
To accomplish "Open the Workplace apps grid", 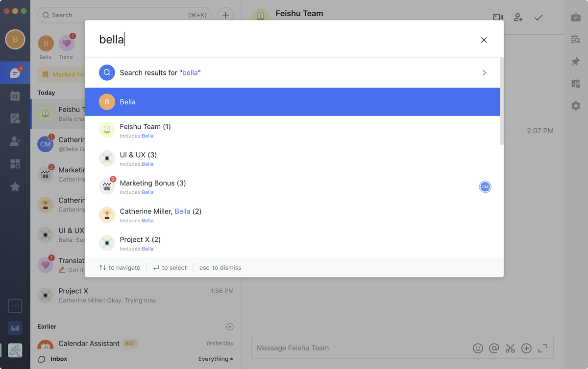I will pos(15,164).
